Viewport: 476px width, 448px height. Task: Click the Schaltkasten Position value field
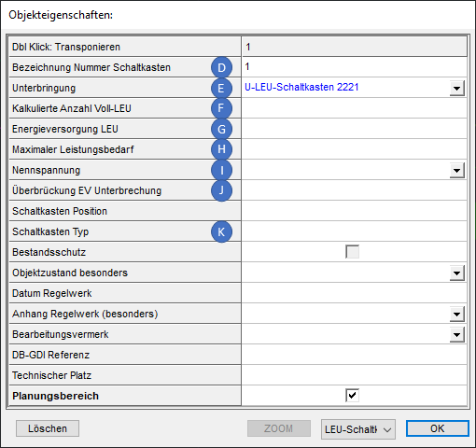tap(355, 211)
